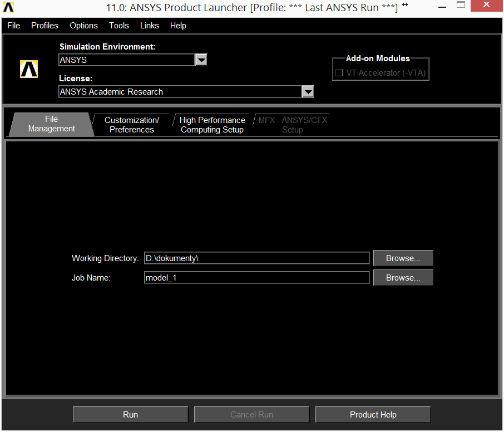Click the Simulation Environment label
Screen dimensions: 504x432
107,47
